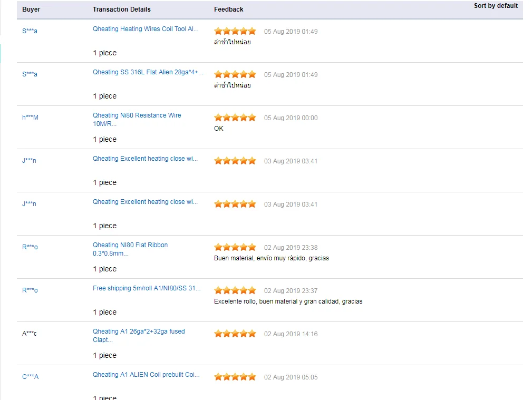
Task: Open 'Free shipping 5m/roll' product link
Action: click(x=147, y=288)
